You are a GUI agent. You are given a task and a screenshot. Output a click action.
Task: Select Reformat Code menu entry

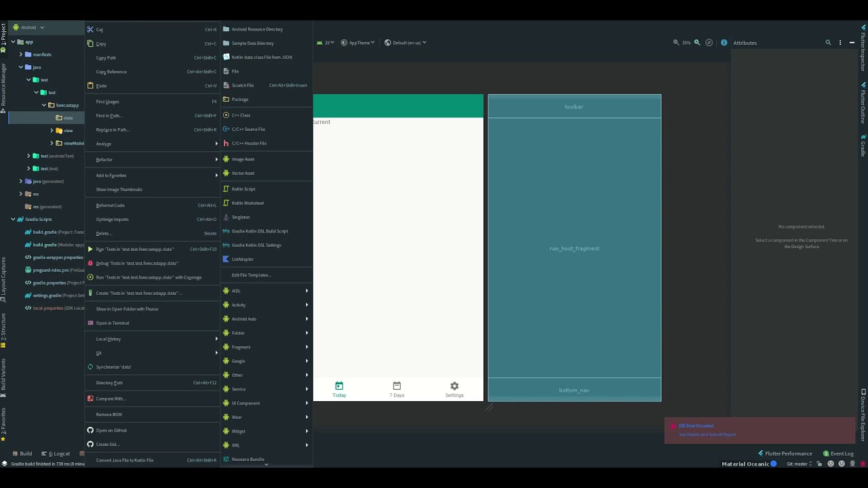point(153,205)
